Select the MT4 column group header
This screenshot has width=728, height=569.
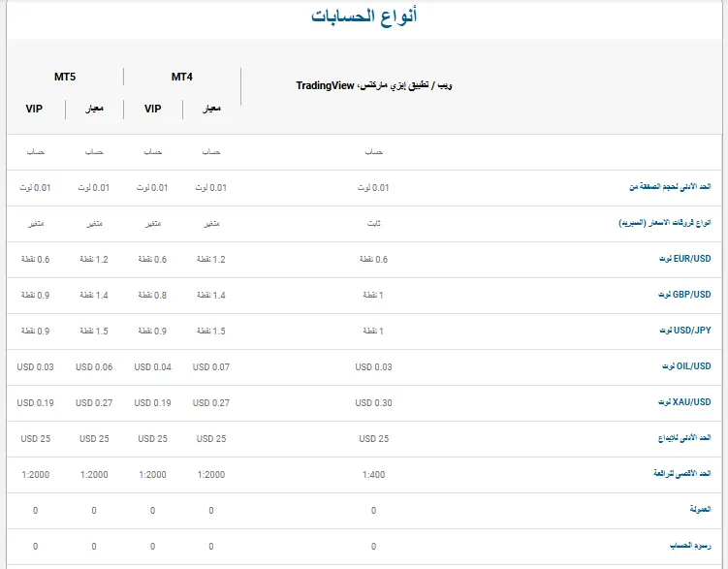tap(181, 77)
